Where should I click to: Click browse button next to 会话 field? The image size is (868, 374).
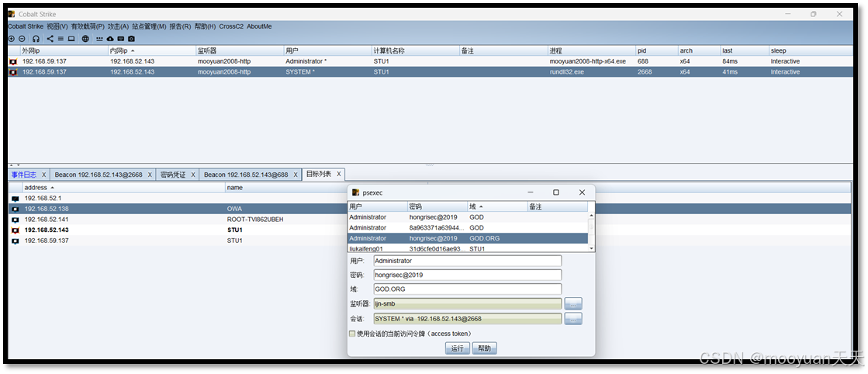[x=573, y=319]
